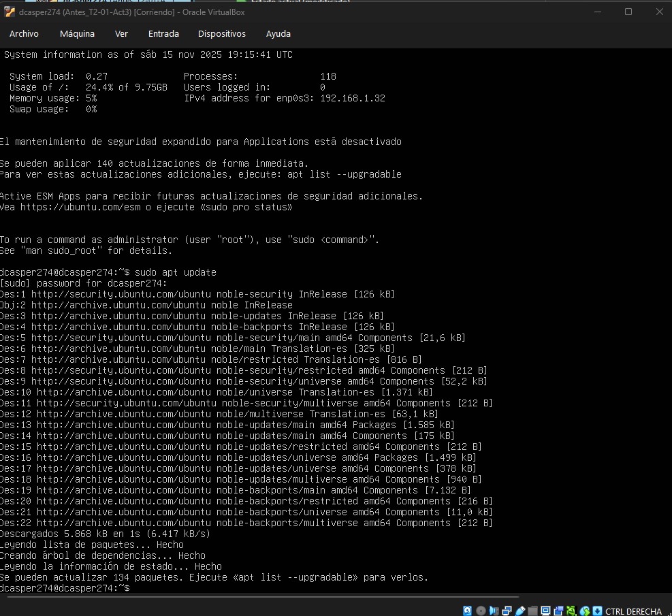Click the optical disc drive status icon
This screenshot has height=616, width=672.
click(481, 611)
